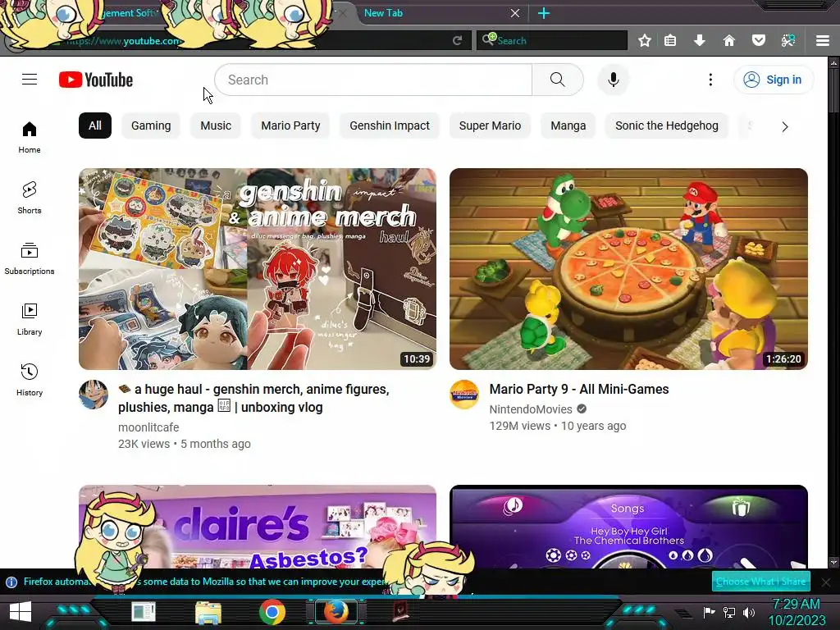The image size is (840, 630).
Task: Visit the moonlitcafe channel link
Action: tap(148, 427)
